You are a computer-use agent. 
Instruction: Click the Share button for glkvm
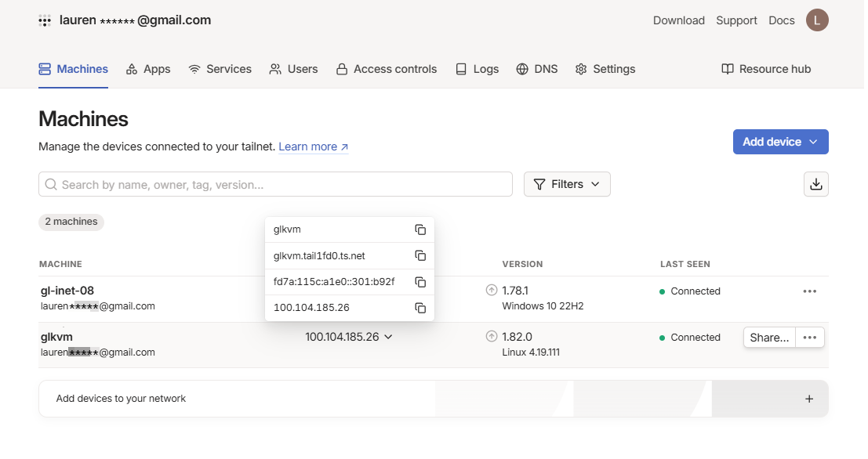pyautogui.click(x=769, y=338)
